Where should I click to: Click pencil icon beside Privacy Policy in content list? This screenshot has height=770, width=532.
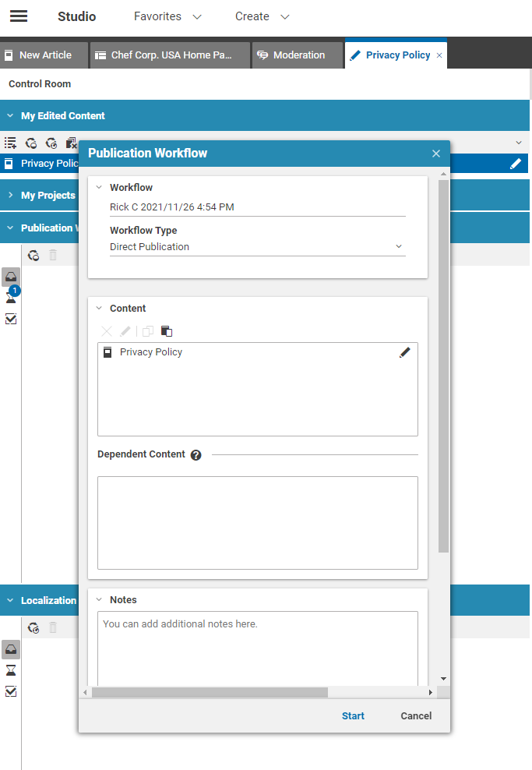(405, 352)
